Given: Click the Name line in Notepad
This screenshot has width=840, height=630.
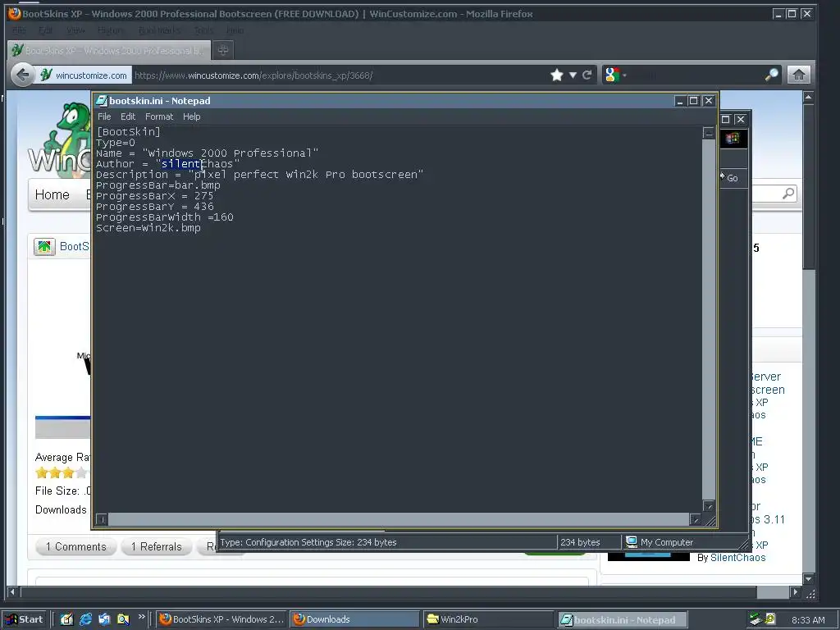Looking at the screenshot, I should pos(207,153).
